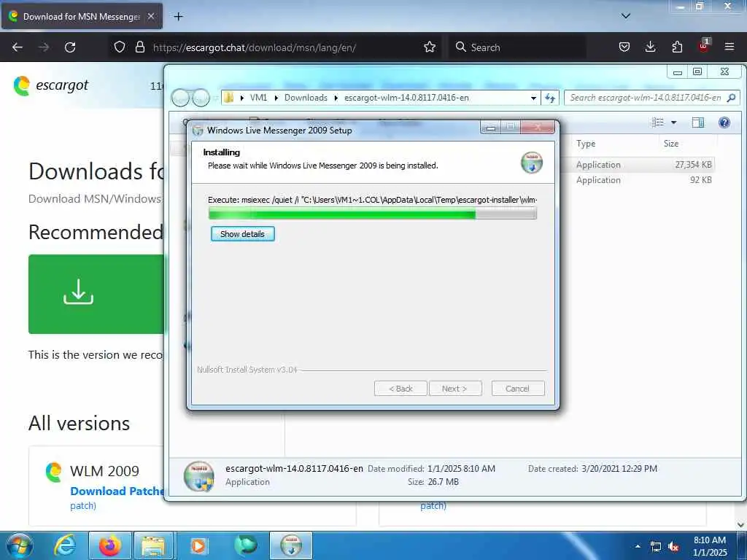Open Explorer help question mark icon
The width and height of the screenshot is (747, 560).
(724, 122)
